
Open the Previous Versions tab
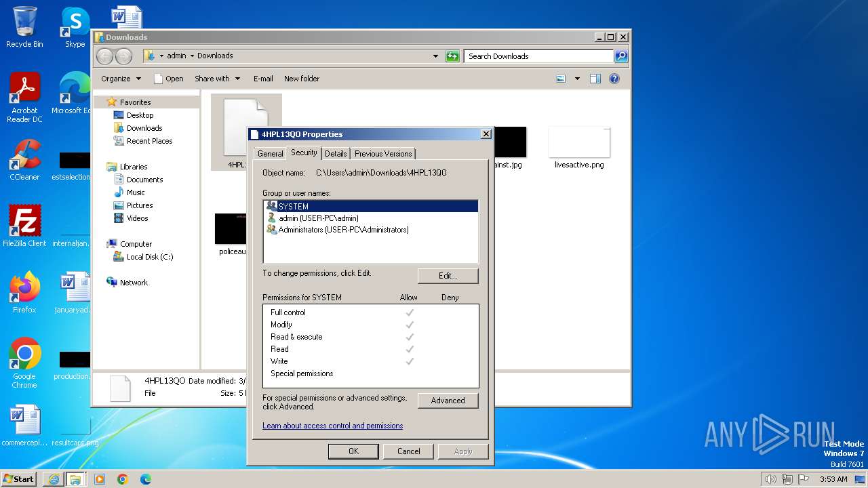(x=383, y=154)
